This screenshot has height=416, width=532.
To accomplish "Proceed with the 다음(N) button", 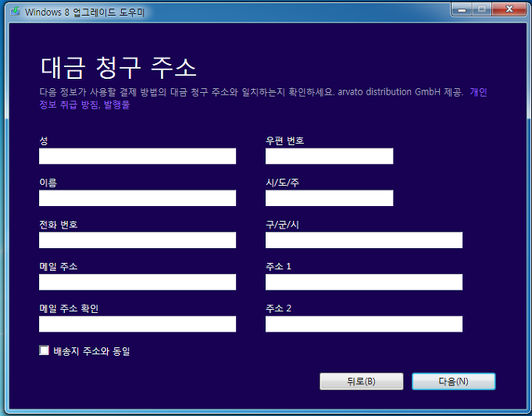I will pyautogui.click(x=454, y=382).
